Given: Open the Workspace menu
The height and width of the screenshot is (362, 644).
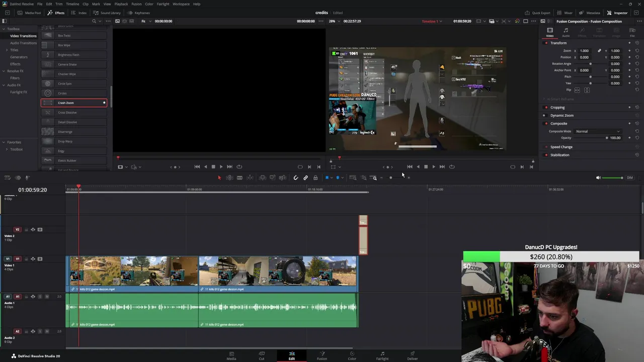Looking at the screenshot, I should click(181, 4).
